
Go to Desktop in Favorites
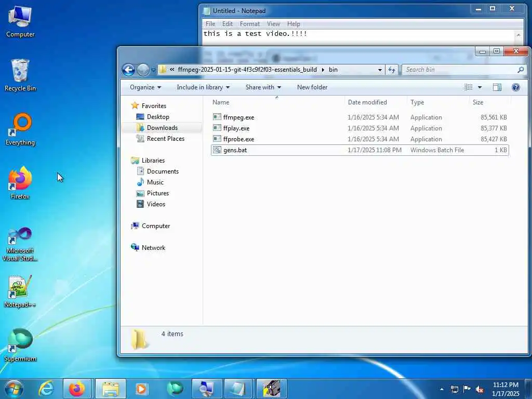(x=153, y=117)
